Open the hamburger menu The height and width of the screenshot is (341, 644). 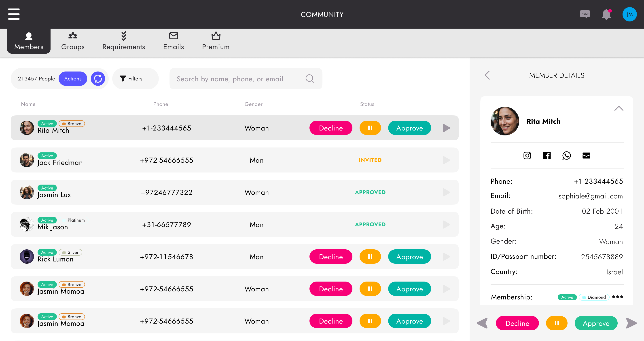point(14,14)
